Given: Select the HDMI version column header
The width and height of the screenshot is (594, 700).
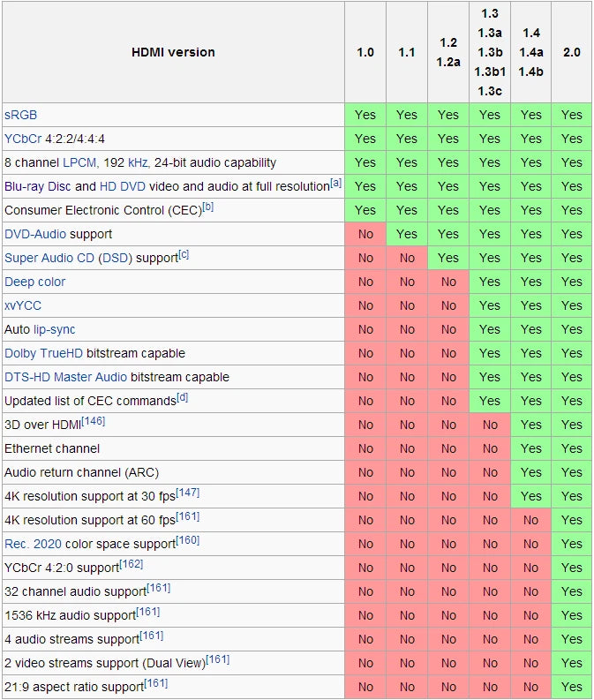Looking at the screenshot, I should point(173,52).
